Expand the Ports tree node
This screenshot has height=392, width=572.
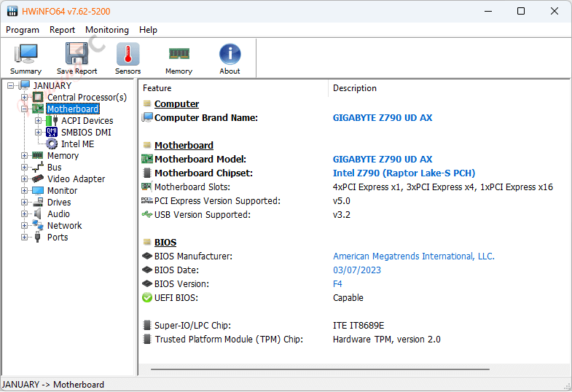click(24, 238)
